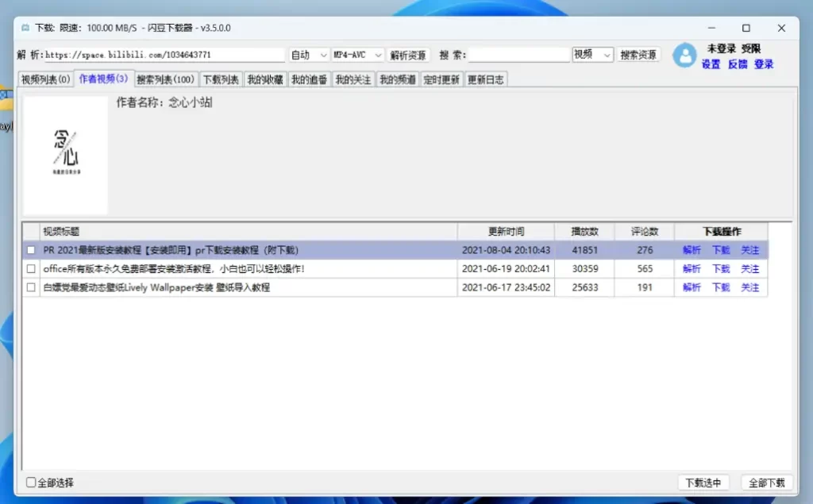Screen dimensions: 813x504
Task: Enable the 全部选择 select-all checkbox
Action: pos(30,482)
